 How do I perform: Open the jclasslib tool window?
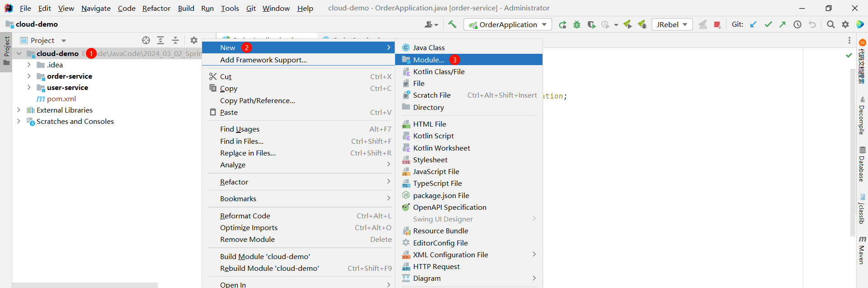click(862, 209)
